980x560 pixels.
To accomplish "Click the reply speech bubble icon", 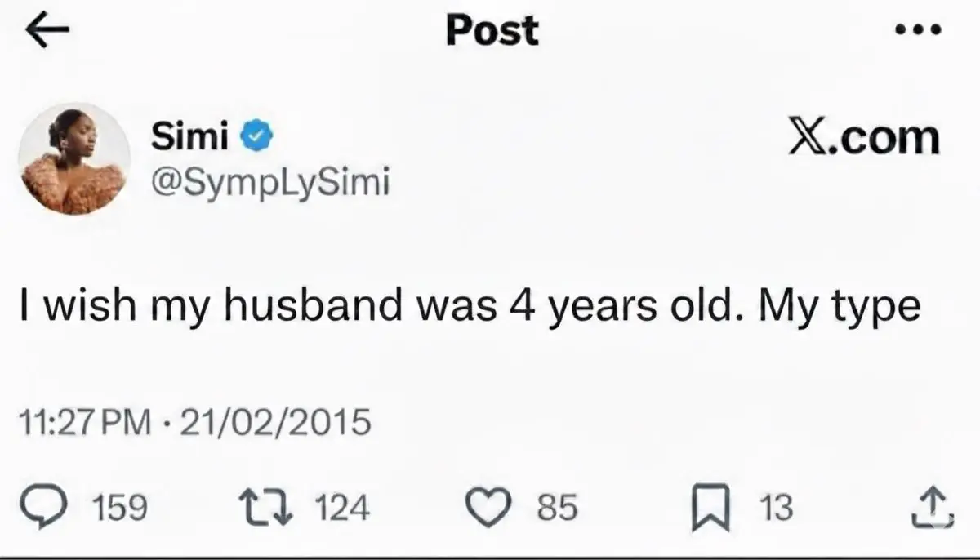I will (x=60, y=508).
